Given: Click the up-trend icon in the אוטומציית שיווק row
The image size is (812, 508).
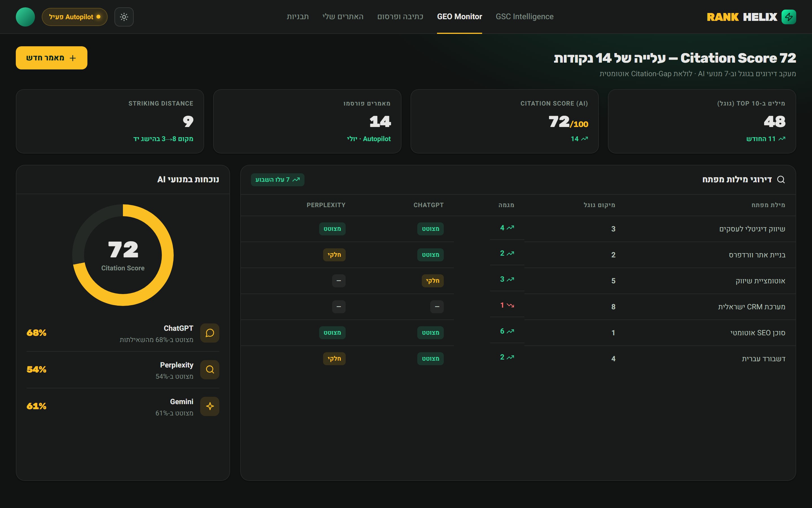Looking at the screenshot, I should 510,279.
